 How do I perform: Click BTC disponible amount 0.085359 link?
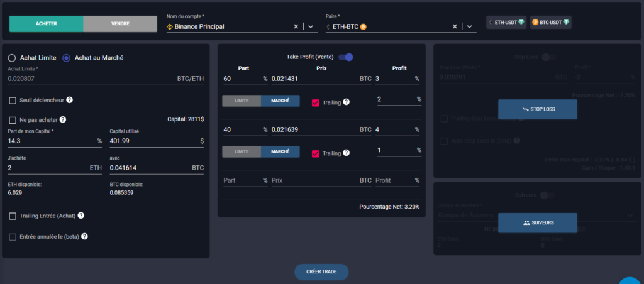click(121, 192)
